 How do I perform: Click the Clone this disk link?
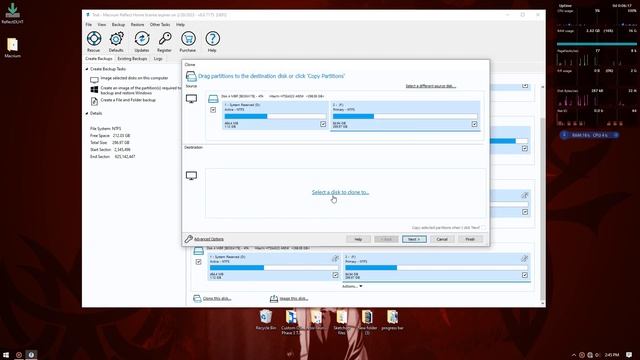coord(217,299)
